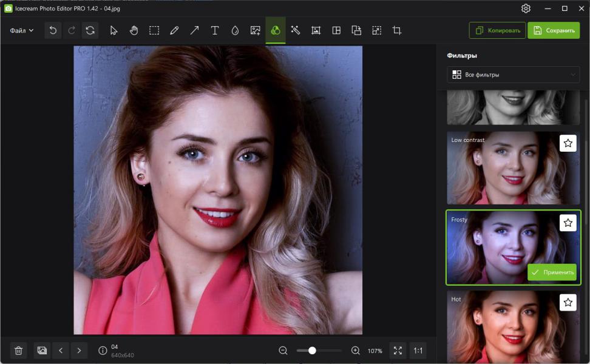Screen dimensions: 590x364
Task: Click the Фильтры panel heading
Action: (462, 56)
